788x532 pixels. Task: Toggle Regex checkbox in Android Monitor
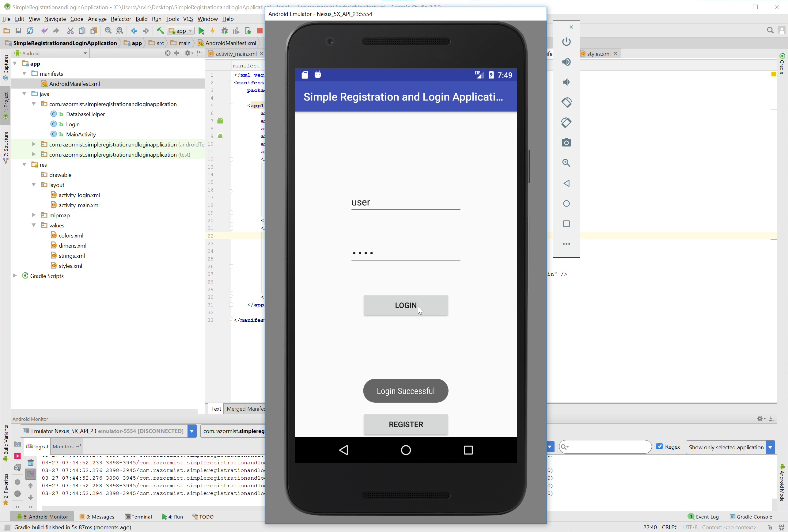click(x=659, y=446)
